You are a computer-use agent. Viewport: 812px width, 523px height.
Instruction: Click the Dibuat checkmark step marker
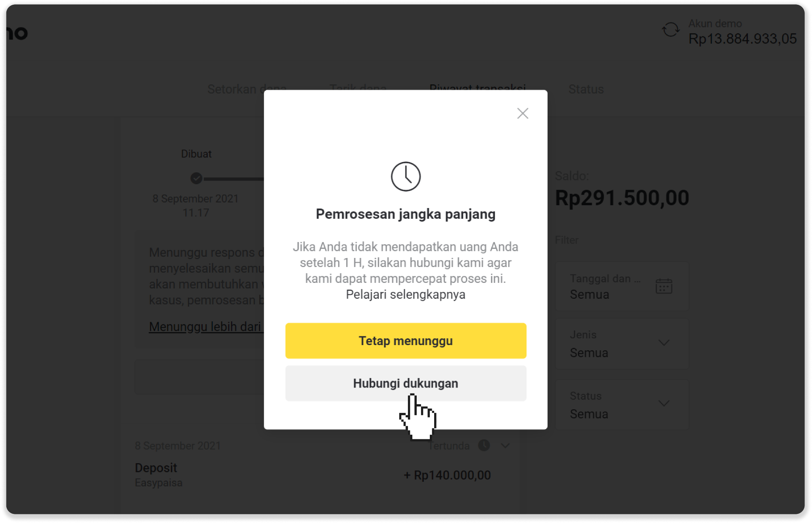point(196,178)
